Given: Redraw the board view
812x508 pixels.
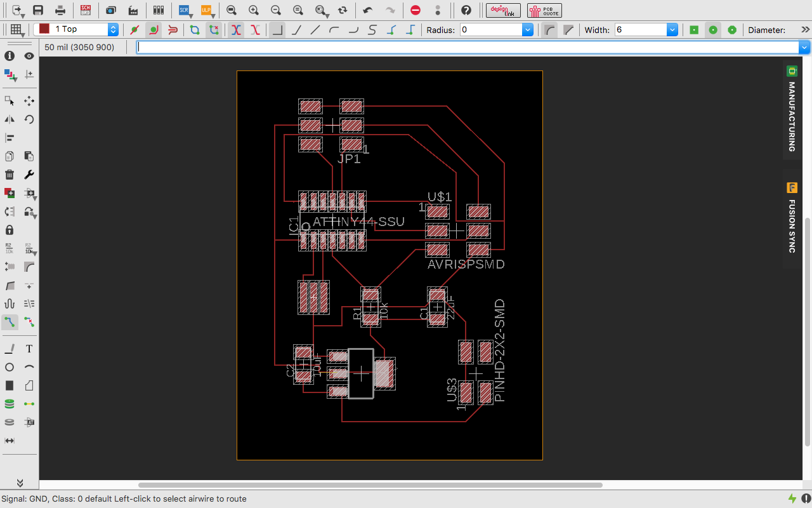Looking at the screenshot, I should pos(343,10).
